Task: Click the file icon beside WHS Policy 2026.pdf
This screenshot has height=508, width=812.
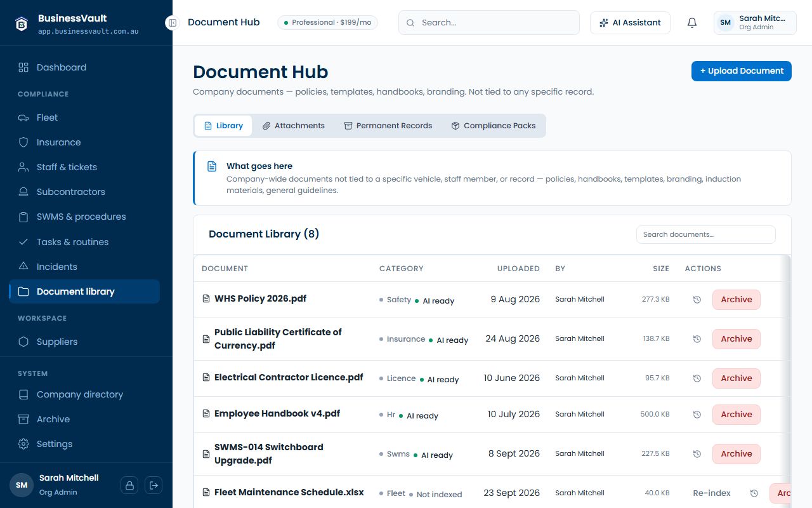Action: click(x=206, y=299)
